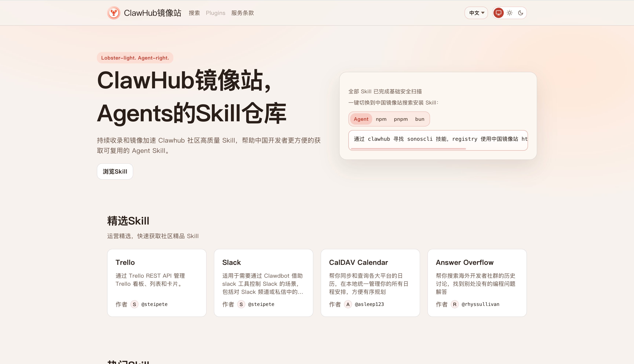
Task: Select the Agent install option
Action: click(361, 119)
